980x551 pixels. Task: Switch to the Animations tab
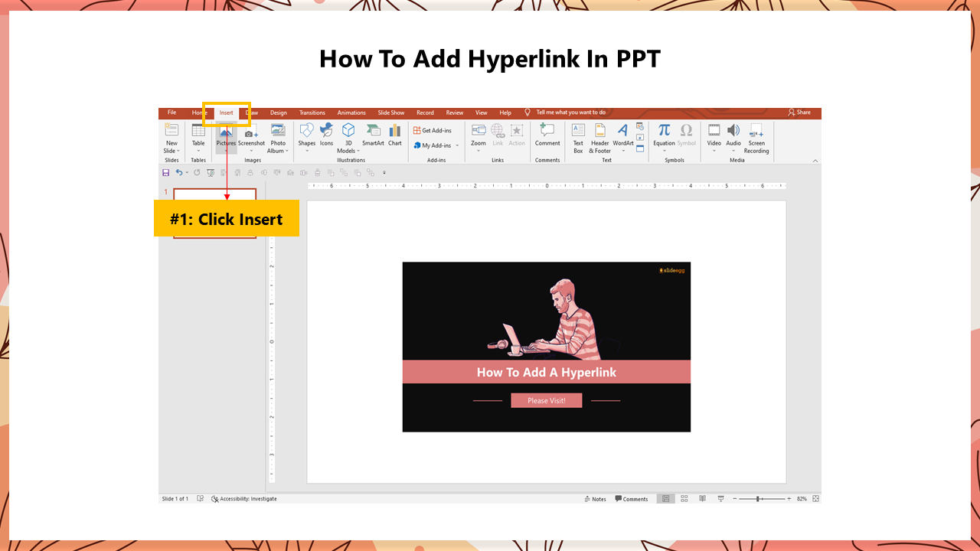click(351, 112)
